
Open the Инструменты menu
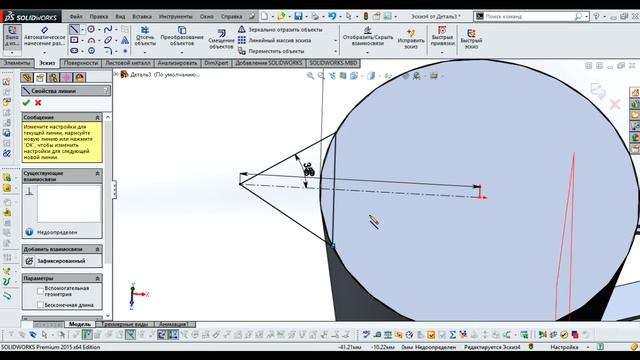pos(176,17)
